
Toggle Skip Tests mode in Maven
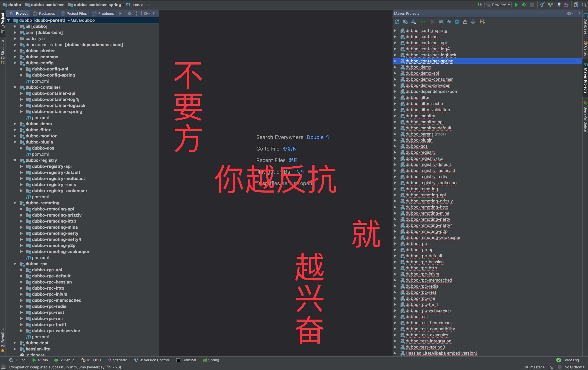click(457, 22)
